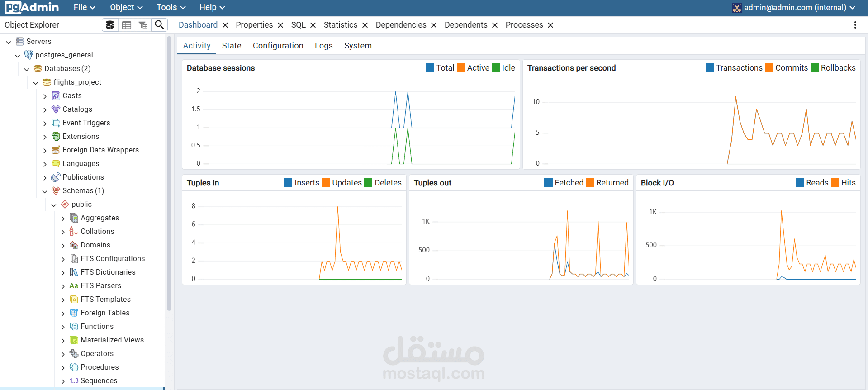Screen dimensions: 868x390
Task: Toggle the Commits legend in Transactions chart
Action: click(x=786, y=68)
